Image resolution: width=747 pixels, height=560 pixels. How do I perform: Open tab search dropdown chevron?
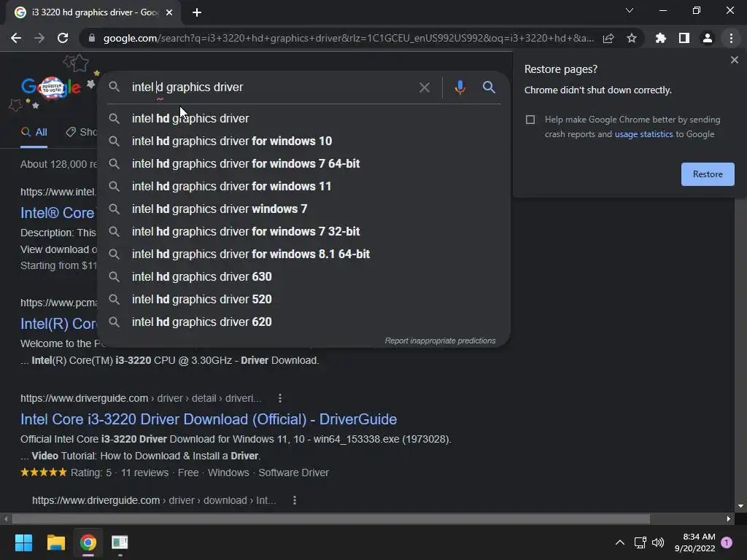630,10
